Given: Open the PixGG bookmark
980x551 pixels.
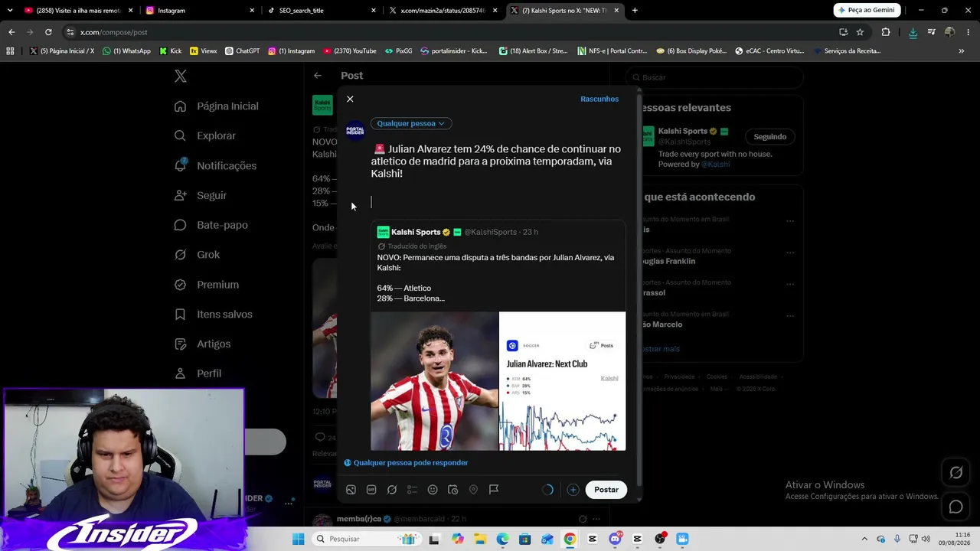Looking at the screenshot, I should [x=398, y=51].
